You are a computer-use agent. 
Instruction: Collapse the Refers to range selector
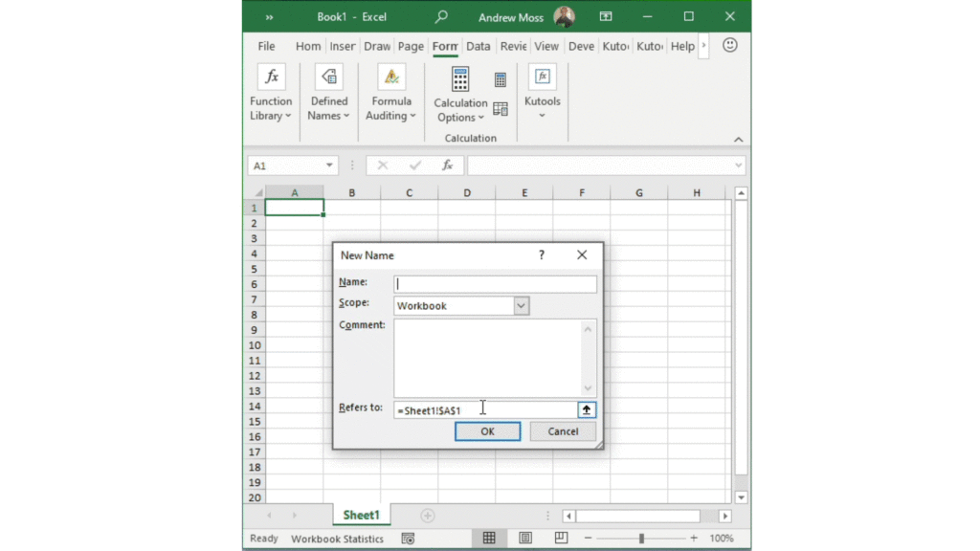587,408
